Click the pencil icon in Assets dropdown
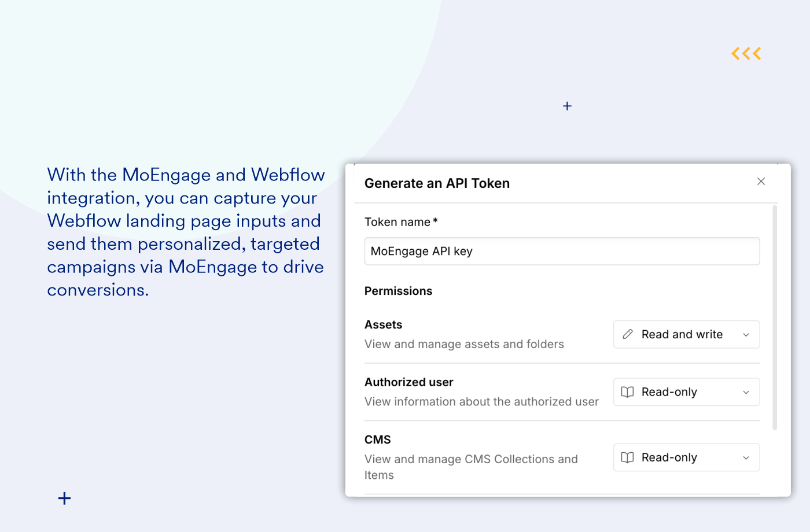Image resolution: width=810 pixels, height=532 pixels. tap(628, 334)
